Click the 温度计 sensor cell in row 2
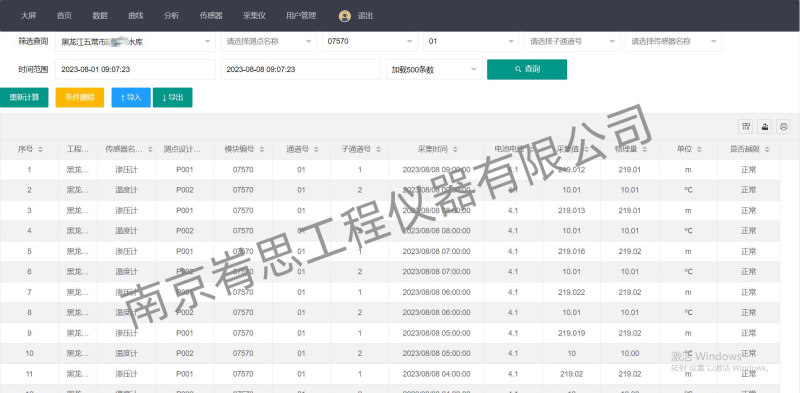 (x=127, y=190)
